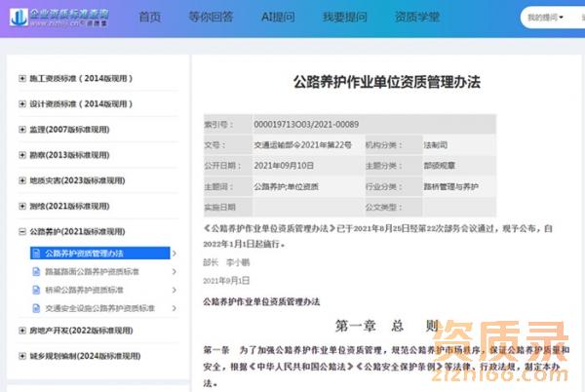
Task: Click document icon beside 桥梁公路养护资质标准
Action: [x=38, y=290]
